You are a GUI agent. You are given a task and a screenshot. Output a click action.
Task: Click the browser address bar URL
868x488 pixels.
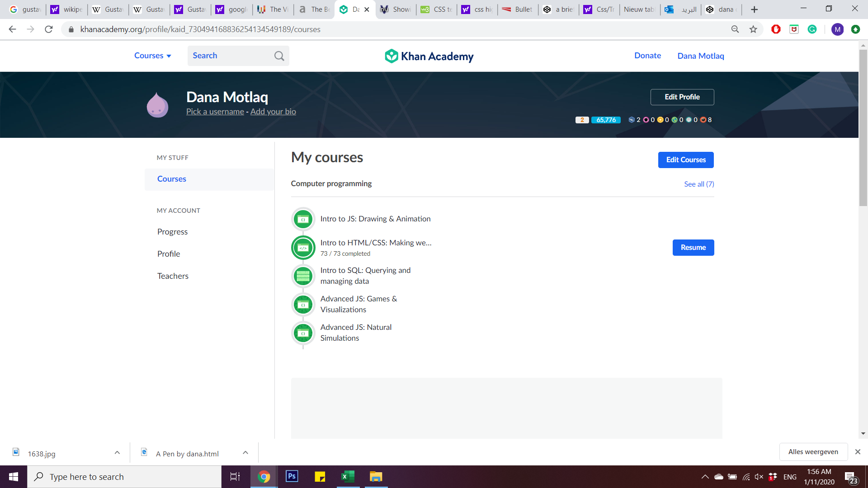point(200,29)
